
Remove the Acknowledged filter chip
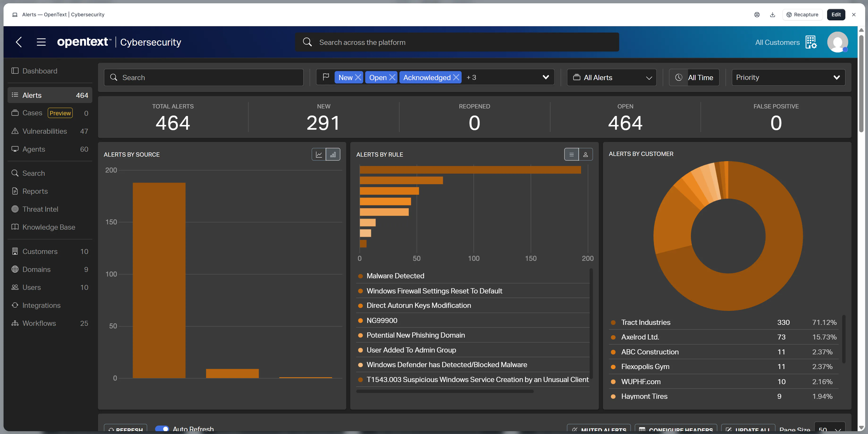click(x=456, y=77)
